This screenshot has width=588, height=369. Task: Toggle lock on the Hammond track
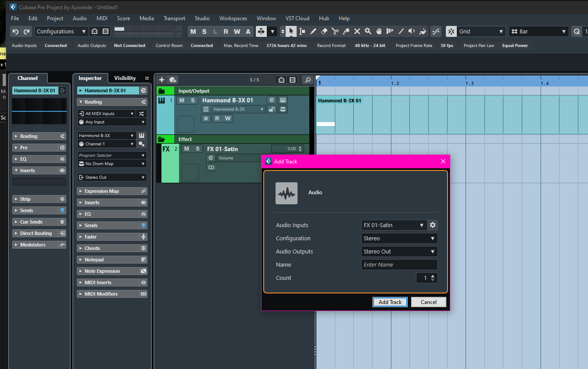click(x=272, y=109)
